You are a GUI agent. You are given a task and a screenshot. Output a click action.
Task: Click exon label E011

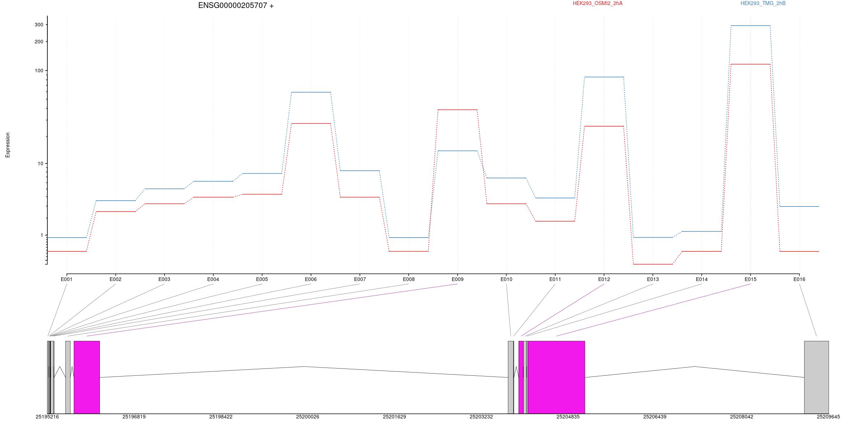pos(555,280)
